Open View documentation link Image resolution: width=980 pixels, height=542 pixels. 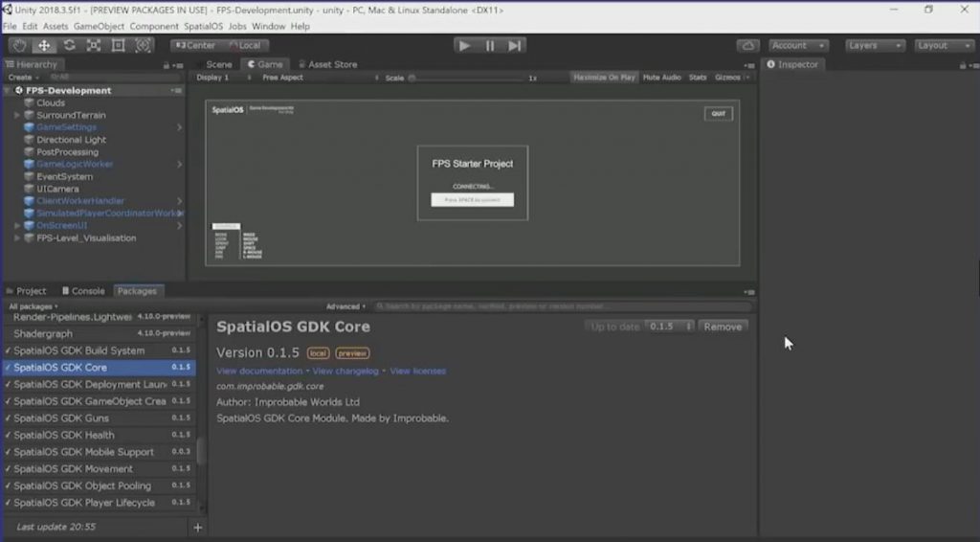pos(259,372)
